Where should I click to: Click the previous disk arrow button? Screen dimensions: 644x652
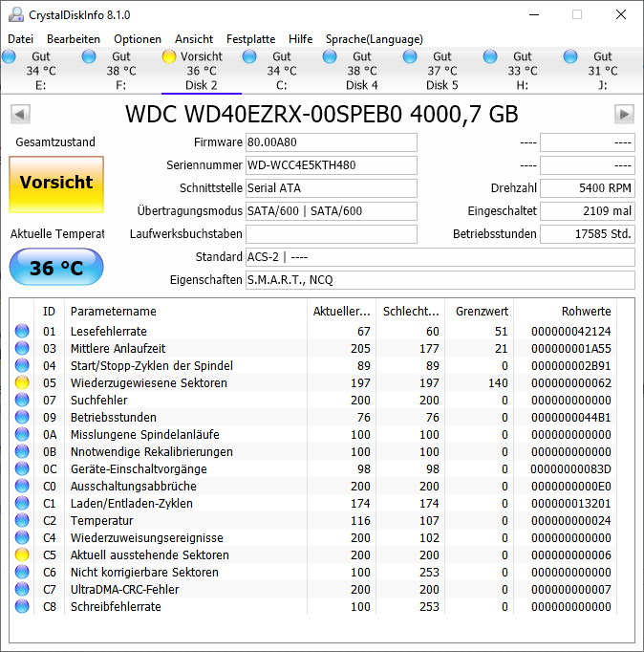pyautogui.click(x=20, y=114)
